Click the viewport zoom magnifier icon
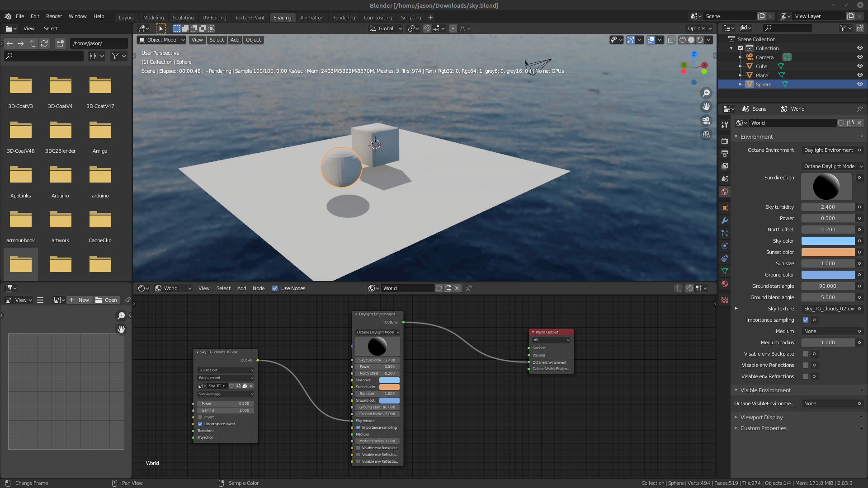868x488 pixels. click(706, 93)
